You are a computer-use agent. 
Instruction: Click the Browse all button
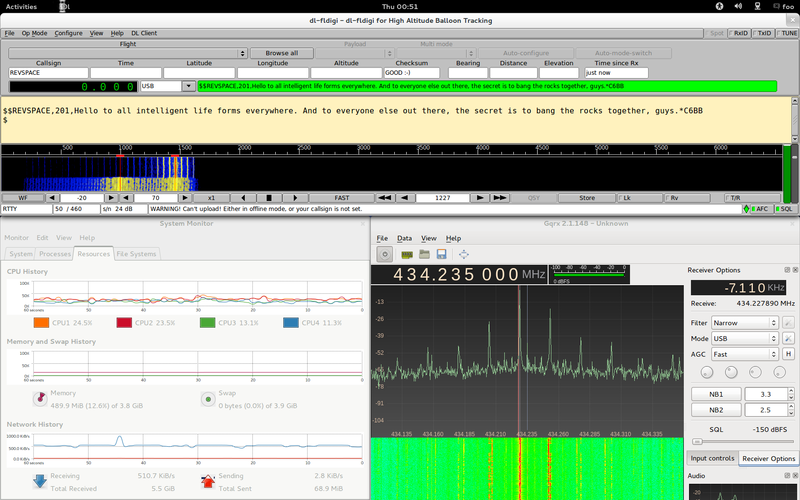(x=281, y=53)
